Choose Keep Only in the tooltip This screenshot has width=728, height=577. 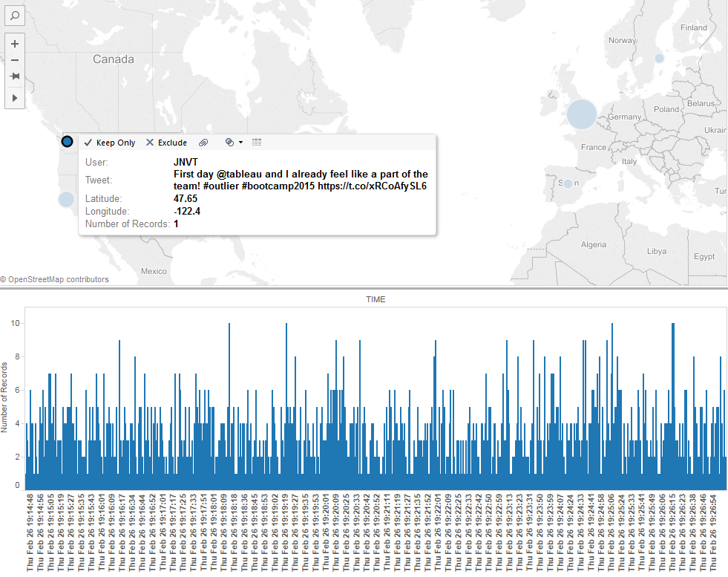tap(109, 143)
